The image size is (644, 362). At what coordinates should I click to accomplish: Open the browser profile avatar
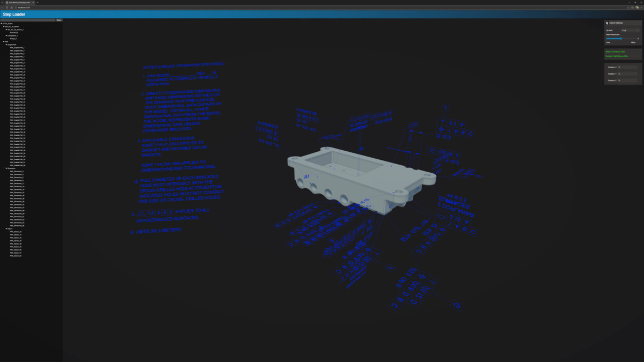click(x=637, y=8)
